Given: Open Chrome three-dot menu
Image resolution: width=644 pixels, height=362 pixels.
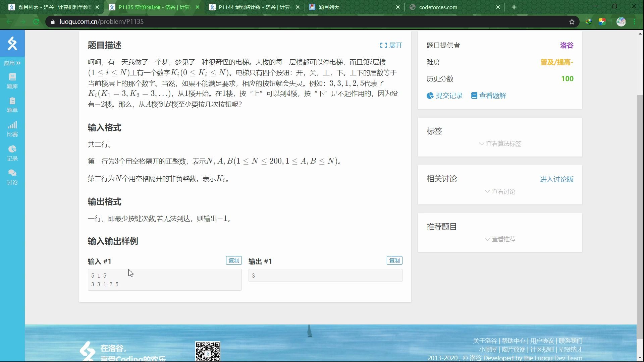Looking at the screenshot, I should (635, 22).
